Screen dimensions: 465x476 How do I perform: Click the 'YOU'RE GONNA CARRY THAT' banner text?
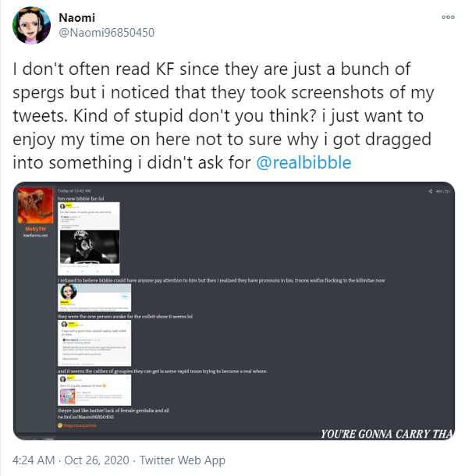click(387, 434)
